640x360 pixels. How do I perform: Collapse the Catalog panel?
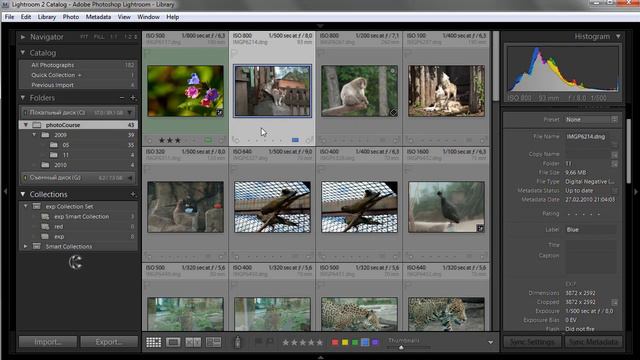23,53
